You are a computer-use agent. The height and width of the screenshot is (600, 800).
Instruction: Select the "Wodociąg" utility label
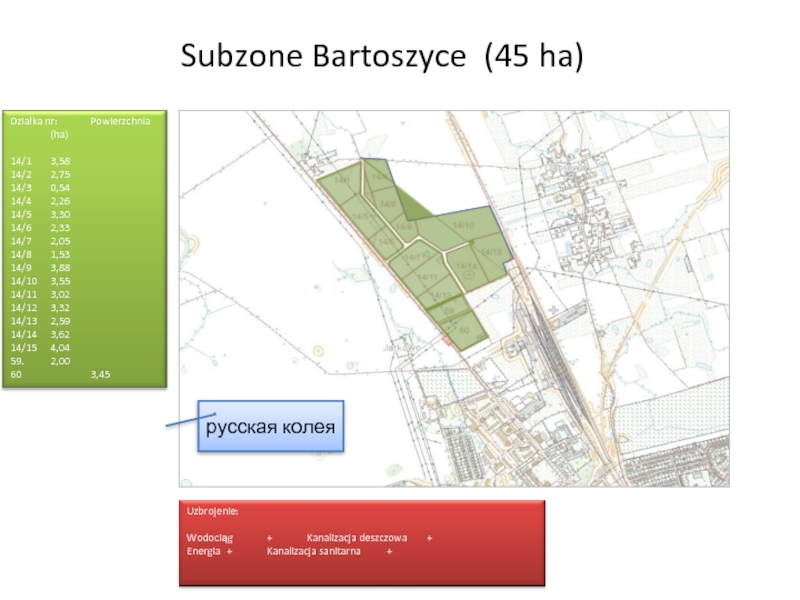209,538
